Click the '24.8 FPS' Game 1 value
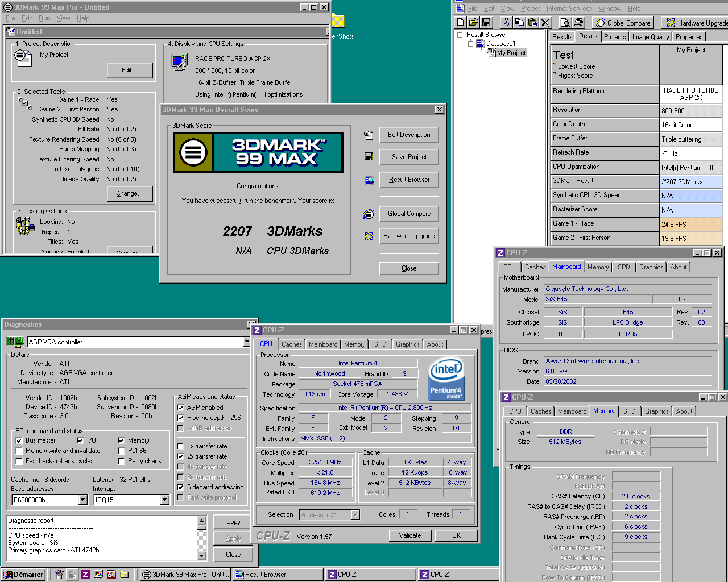Viewport: 728px width, 582px height. (690, 225)
